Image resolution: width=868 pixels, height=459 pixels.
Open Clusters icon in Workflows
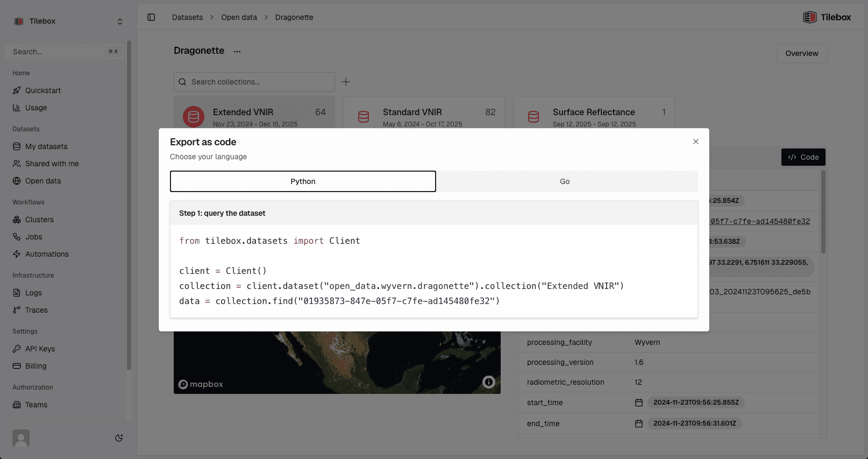(17, 220)
